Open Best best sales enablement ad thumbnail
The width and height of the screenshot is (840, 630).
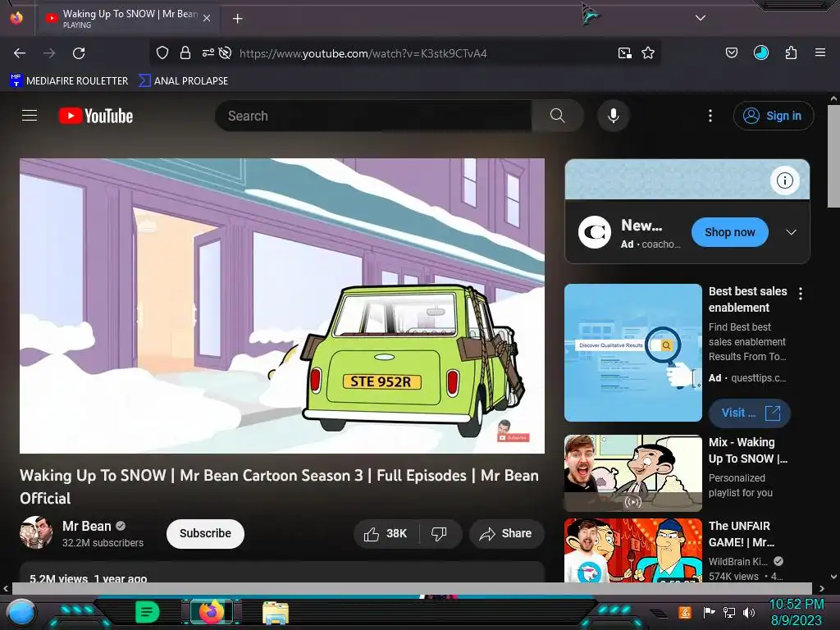(633, 353)
